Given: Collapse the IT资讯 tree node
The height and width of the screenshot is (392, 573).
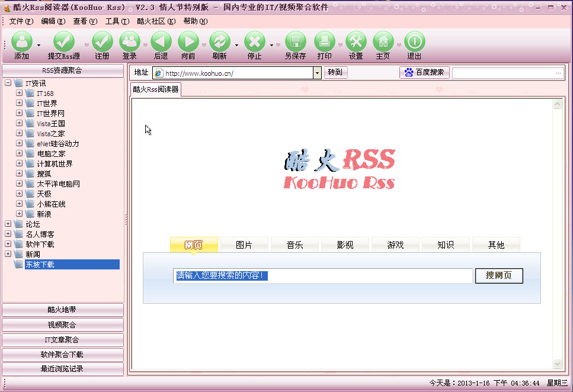Looking at the screenshot, I should tap(8, 83).
